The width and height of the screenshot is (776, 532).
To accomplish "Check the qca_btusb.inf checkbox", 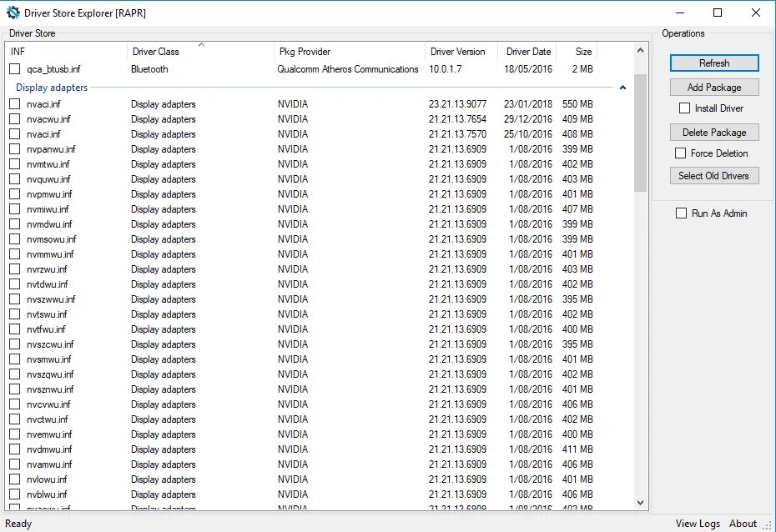I will (x=15, y=69).
